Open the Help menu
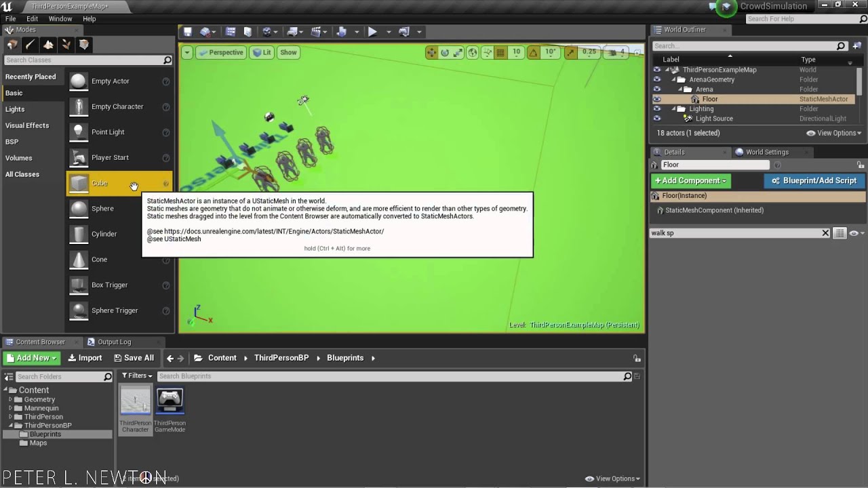Screen dimensions: 868x488 [x=89, y=19]
